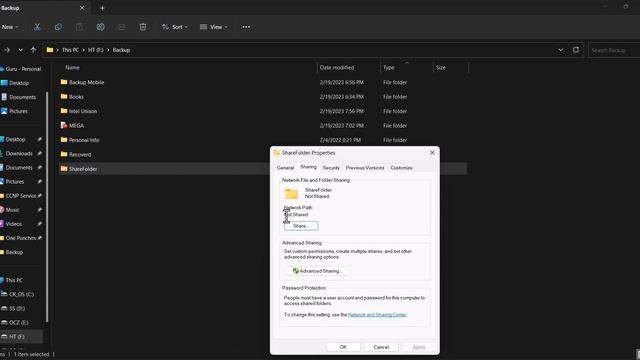
Task: Open CR_OS (C:) drive
Action: 21,294
